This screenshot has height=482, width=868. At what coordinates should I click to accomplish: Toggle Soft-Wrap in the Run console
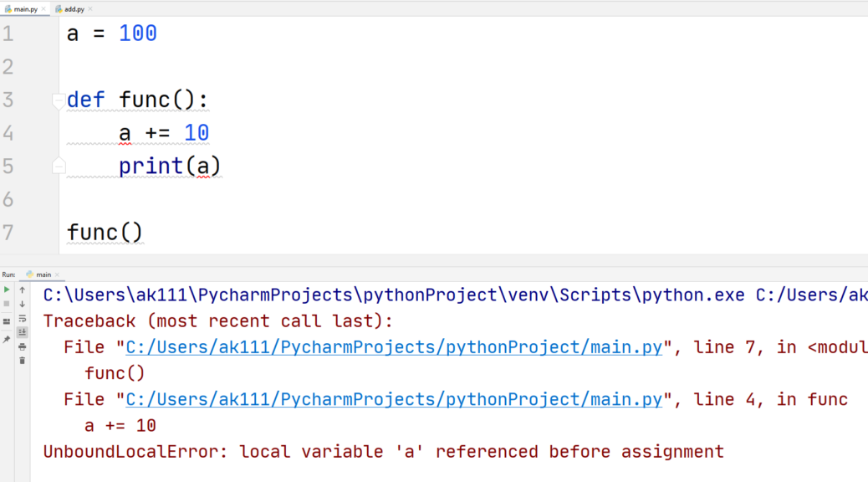[x=23, y=318]
